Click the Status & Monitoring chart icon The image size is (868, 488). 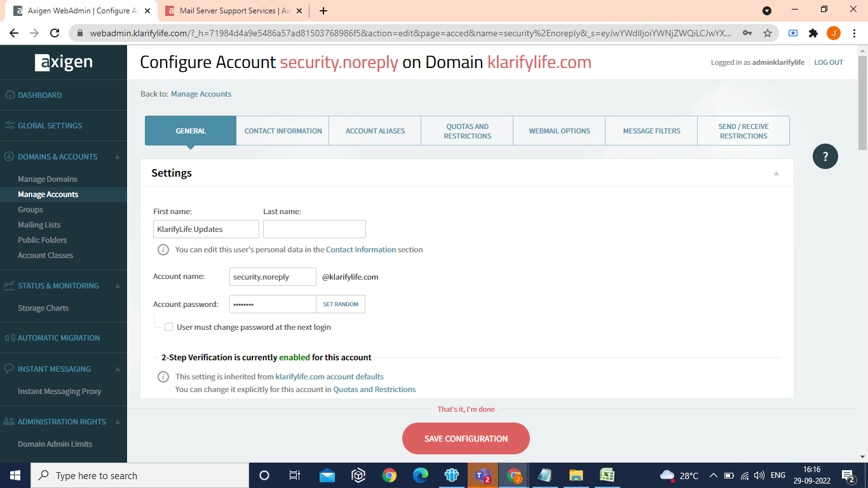pos(10,286)
